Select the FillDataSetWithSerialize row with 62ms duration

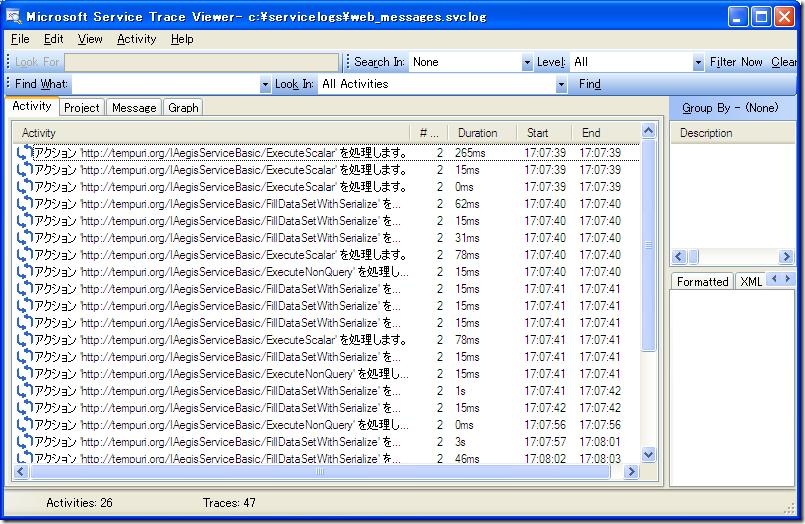point(327,204)
